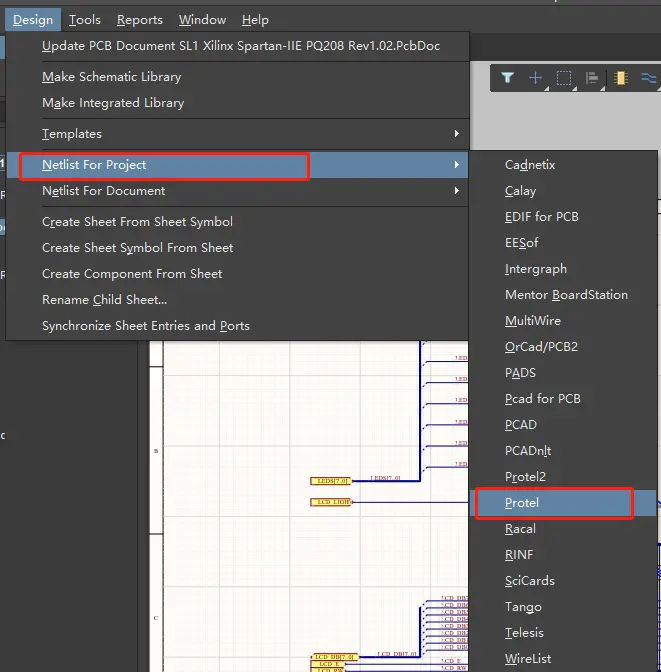The height and width of the screenshot is (672, 661).
Task: Choose Intergraph netlist format
Action: [564, 269]
